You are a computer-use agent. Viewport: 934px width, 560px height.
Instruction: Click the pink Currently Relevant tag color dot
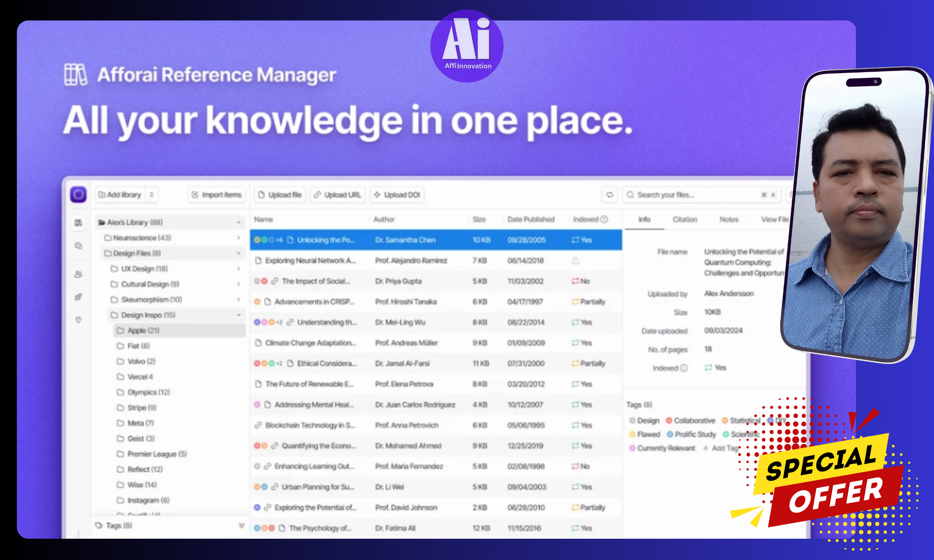pyautogui.click(x=633, y=448)
